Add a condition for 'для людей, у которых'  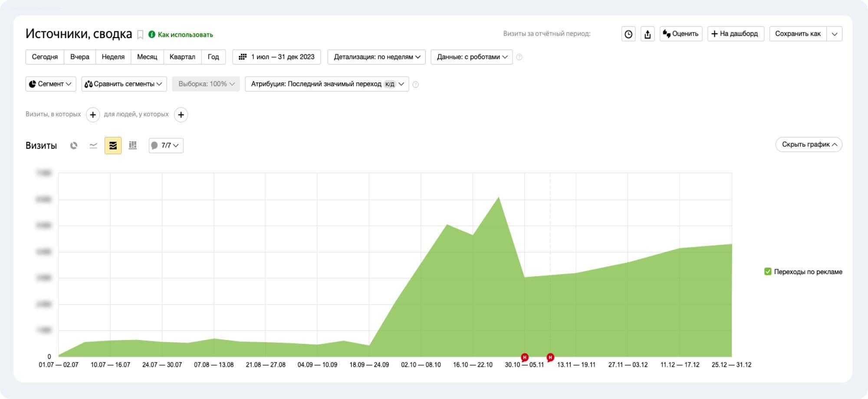181,115
